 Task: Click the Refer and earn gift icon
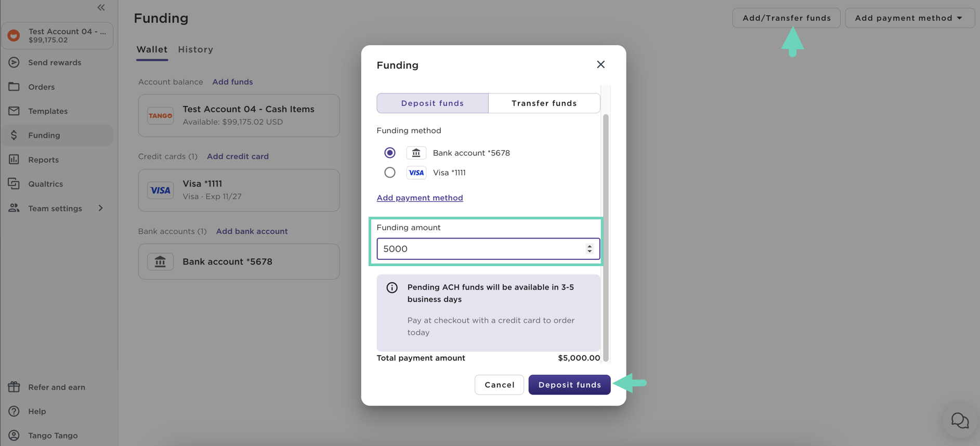point(14,387)
